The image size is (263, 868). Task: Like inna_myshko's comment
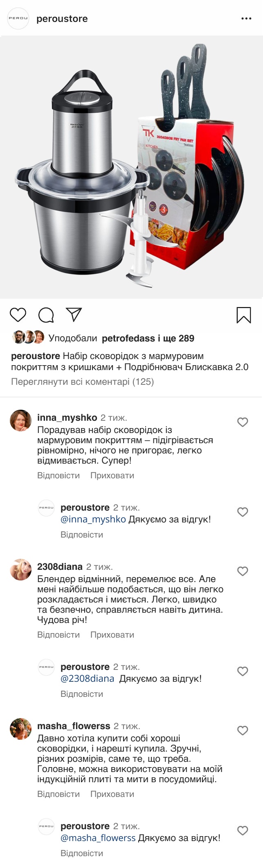pos(243,422)
